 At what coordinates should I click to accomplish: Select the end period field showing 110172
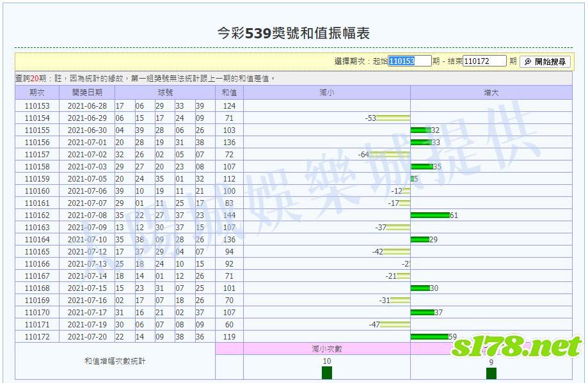tap(484, 61)
